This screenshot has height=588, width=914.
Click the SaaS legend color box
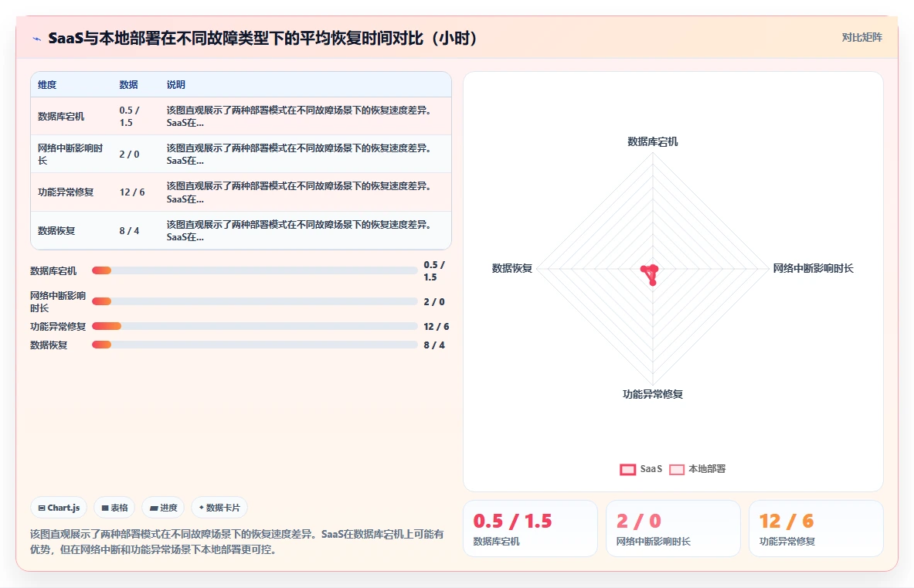pyautogui.click(x=628, y=470)
